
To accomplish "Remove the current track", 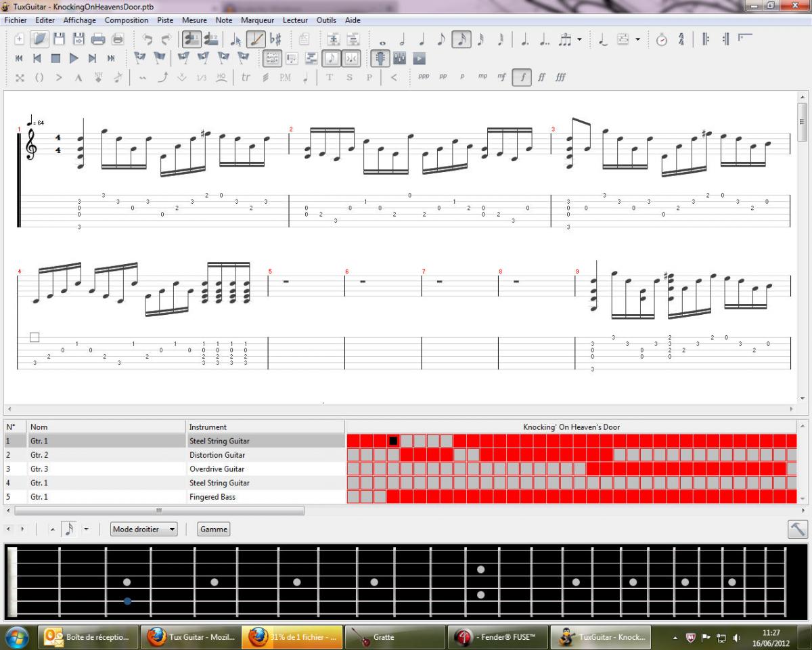I will click(353, 39).
